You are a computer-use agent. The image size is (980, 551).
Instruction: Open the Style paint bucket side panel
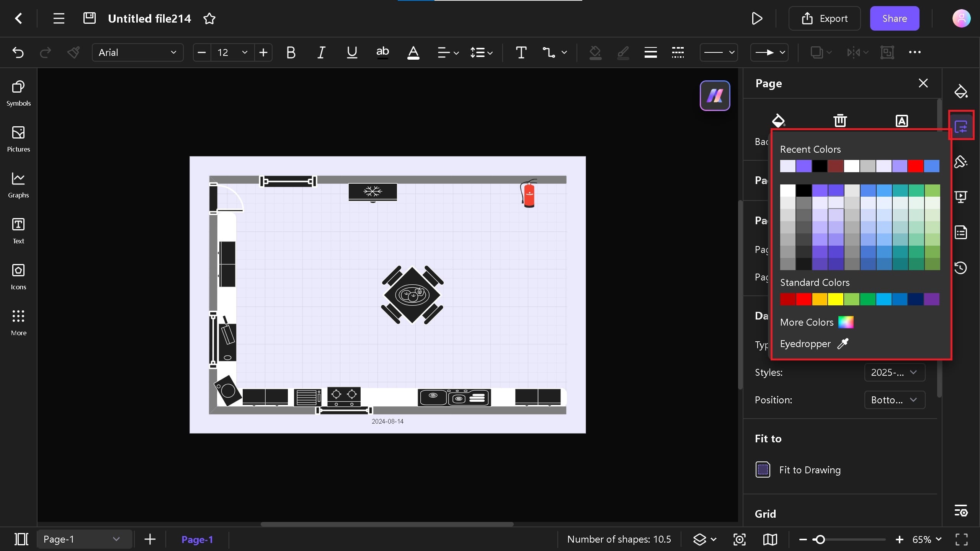tap(961, 91)
